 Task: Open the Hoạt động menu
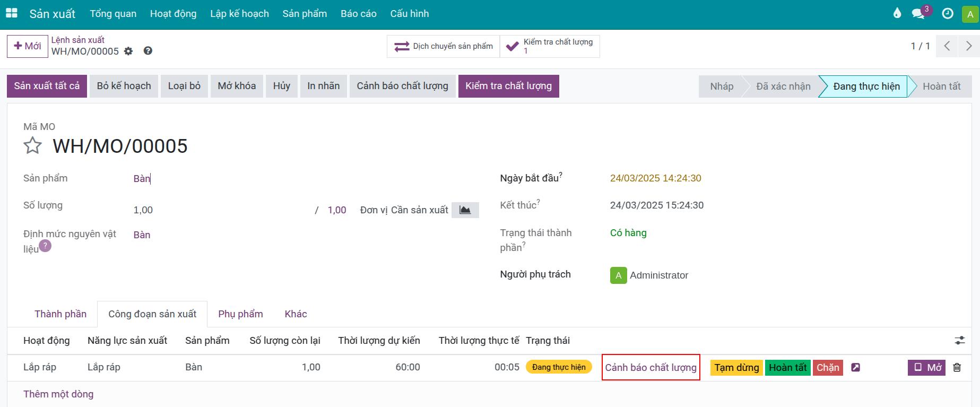click(173, 14)
